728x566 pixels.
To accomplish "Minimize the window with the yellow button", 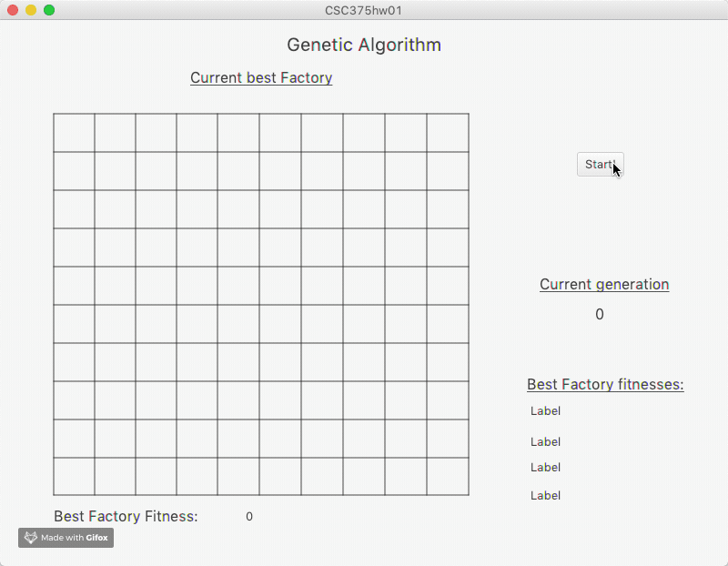I will coord(31,10).
